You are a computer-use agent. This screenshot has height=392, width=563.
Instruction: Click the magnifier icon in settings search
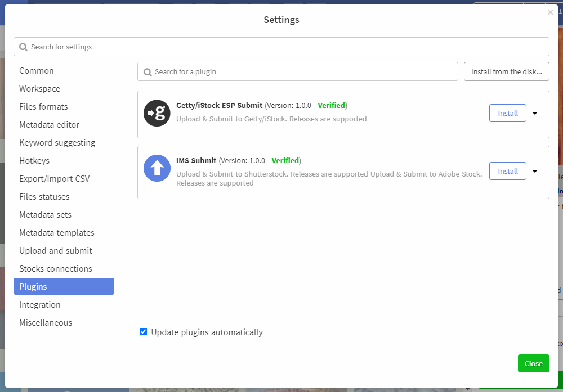[x=23, y=47]
